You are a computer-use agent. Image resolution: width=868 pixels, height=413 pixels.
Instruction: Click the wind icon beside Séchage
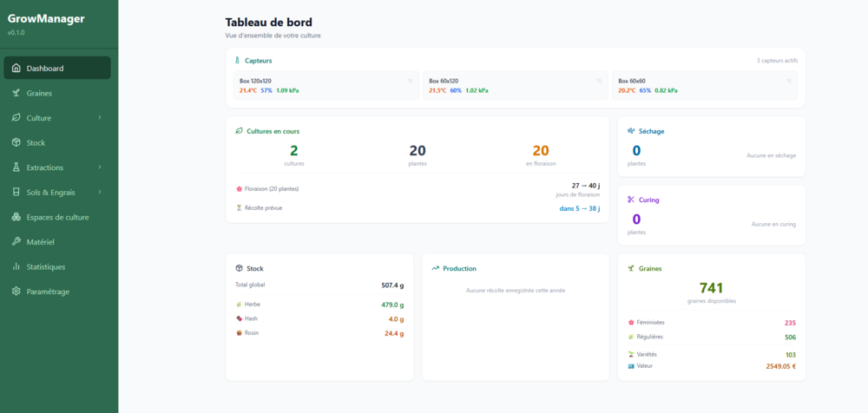[631, 131]
